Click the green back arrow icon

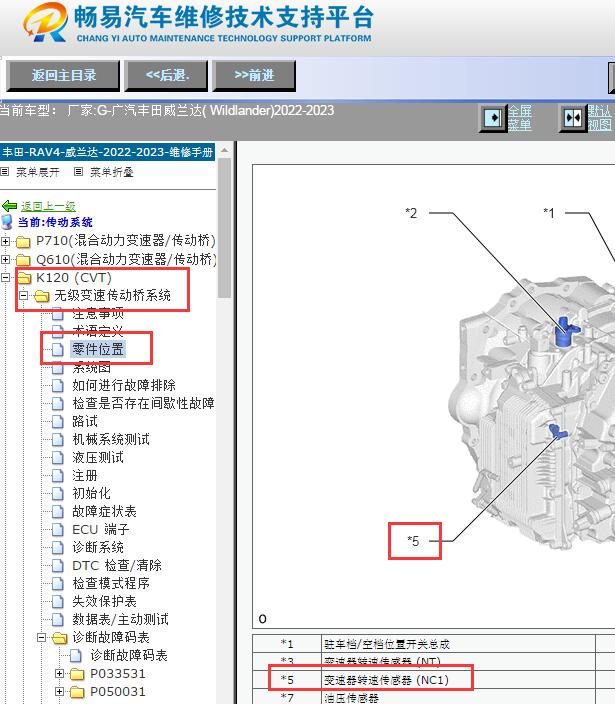coord(9,206)
